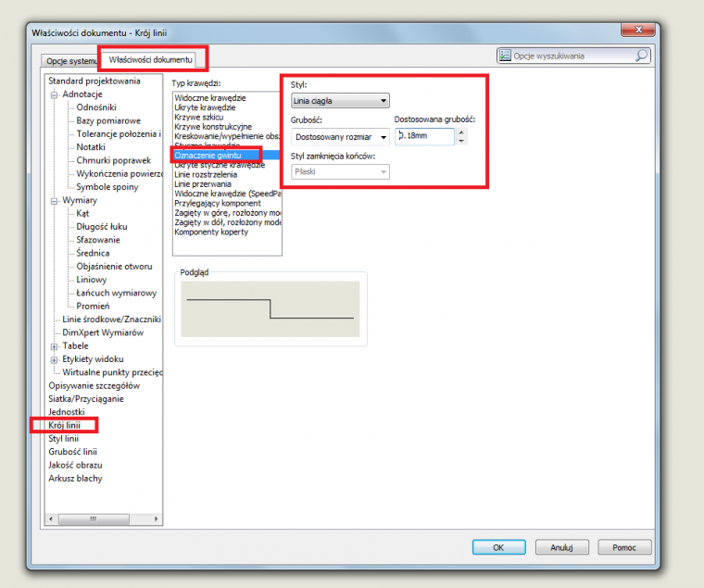Select Arkusz blachy in the tree

pyautogui.click(x=75, y=478)
